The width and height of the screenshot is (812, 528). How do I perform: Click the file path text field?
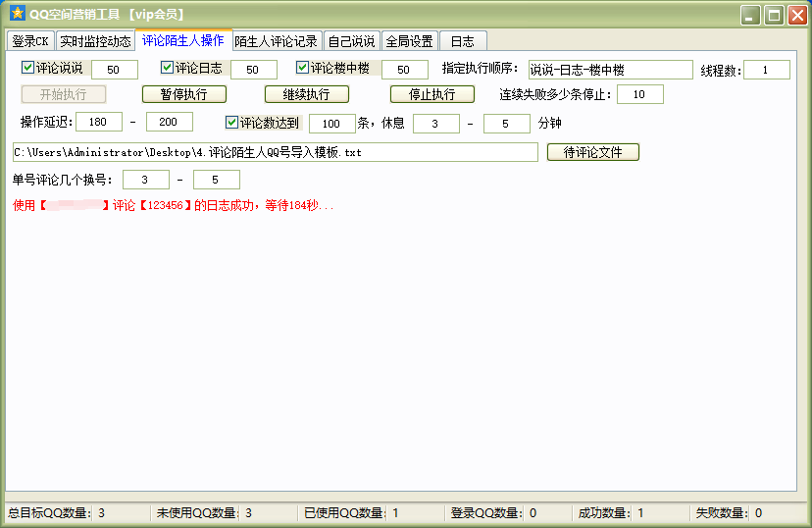point(276,152)
